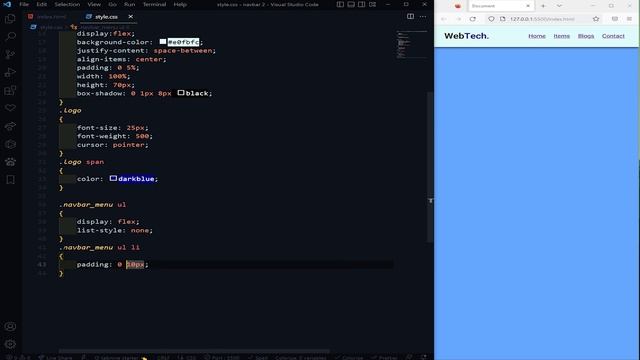Open the black box-shadow color swatch
Viewport: 640px width, 360px height.
(x=181, y=93)
